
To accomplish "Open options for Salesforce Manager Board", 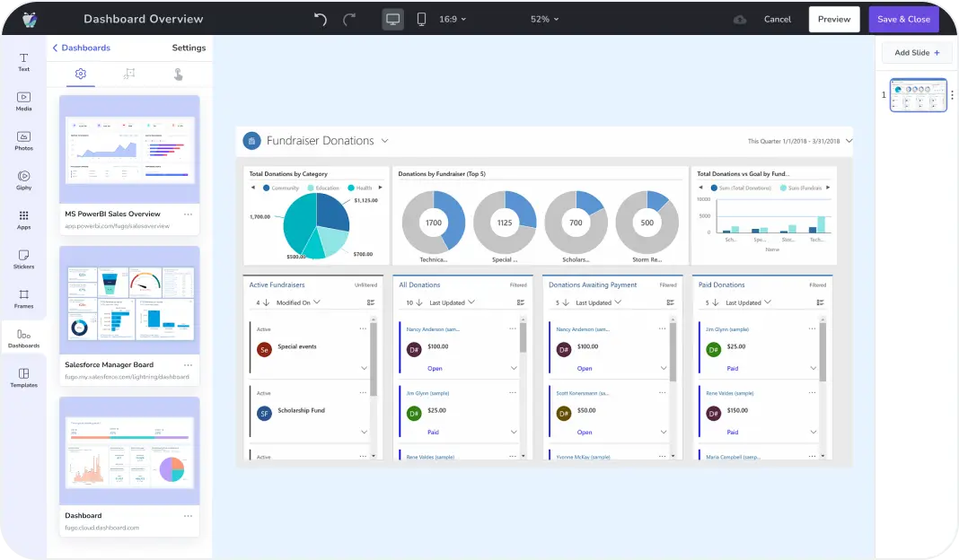I will (188, 365).
